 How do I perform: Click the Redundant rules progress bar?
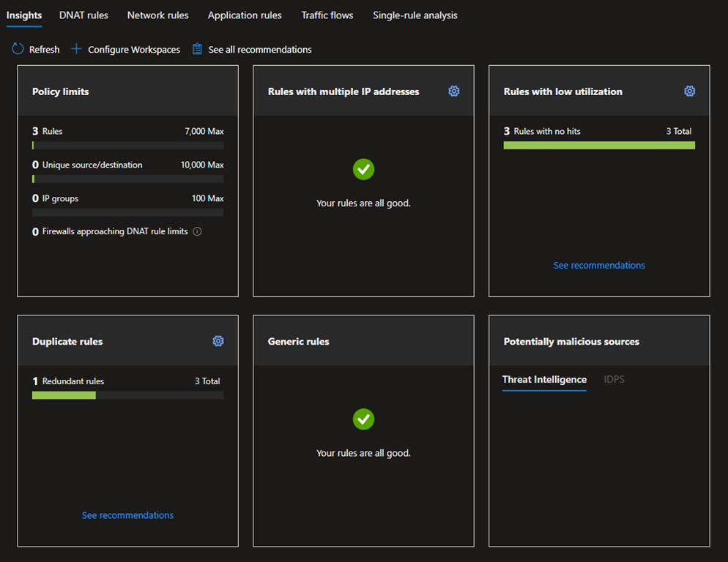(127, 395)
